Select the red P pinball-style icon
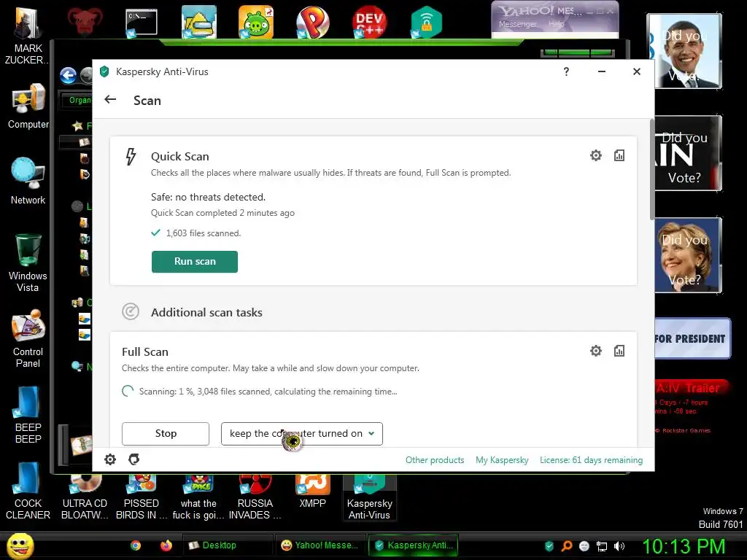Screen dimensions: 747x560 tap(312, 22)
